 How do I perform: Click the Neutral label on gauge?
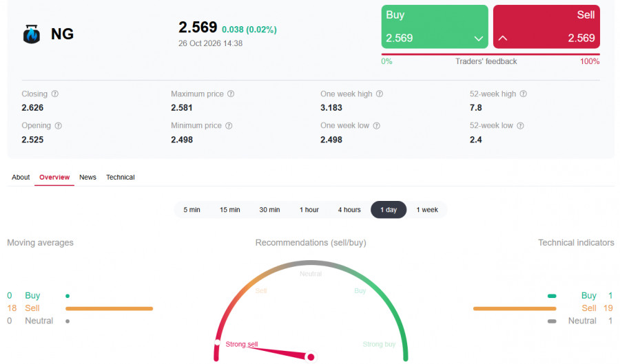coord(311,274)
